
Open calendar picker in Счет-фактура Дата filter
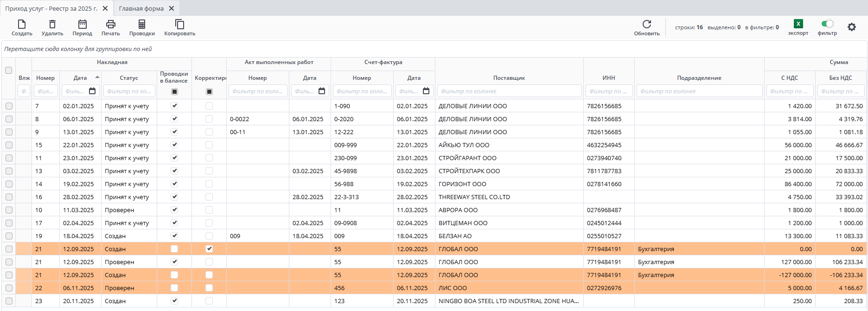click(426, 91)
